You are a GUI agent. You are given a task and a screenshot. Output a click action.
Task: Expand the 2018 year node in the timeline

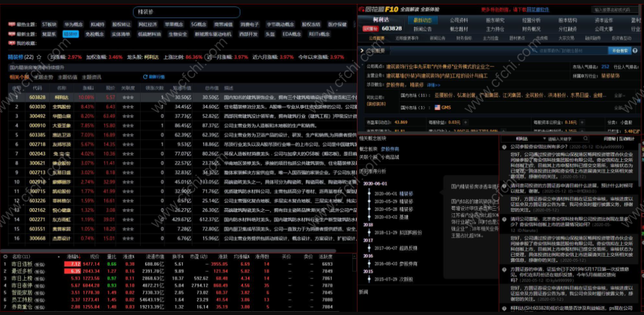(x=368, y=225)
